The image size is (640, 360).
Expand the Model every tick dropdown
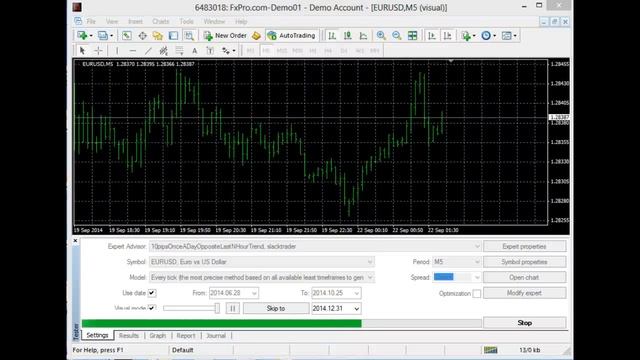pyautogui.click(x=370, y=278)
